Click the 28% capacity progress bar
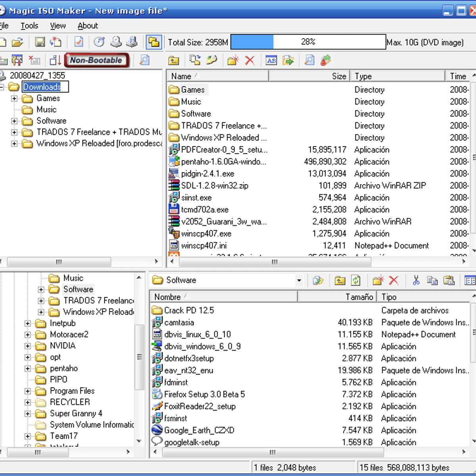476x476 pixels. (308, 42)
